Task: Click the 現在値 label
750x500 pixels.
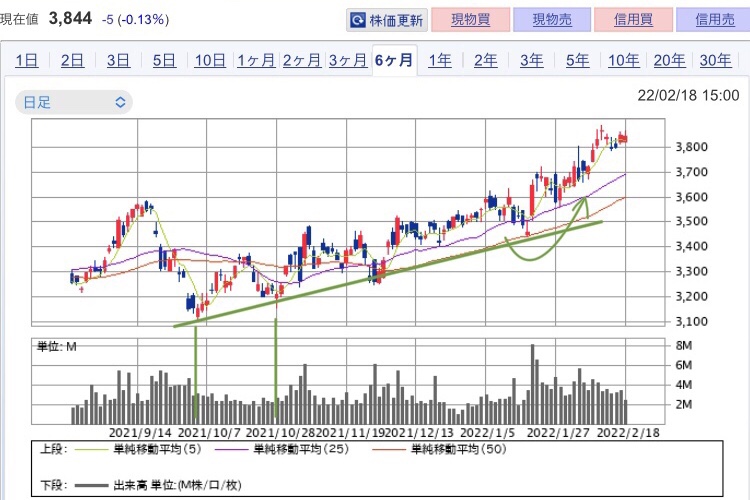Action: (x=19, y=19)
